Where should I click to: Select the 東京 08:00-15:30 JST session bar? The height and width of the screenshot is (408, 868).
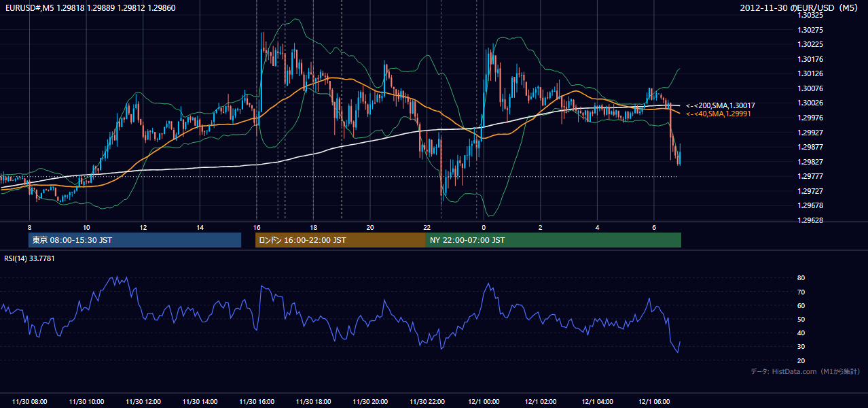click(x=134, y=240)
